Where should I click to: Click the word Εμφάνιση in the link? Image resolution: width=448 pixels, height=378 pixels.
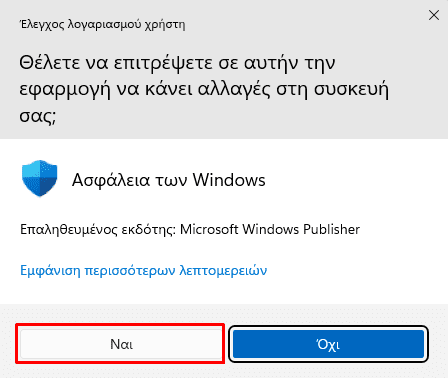pos(50,270)
